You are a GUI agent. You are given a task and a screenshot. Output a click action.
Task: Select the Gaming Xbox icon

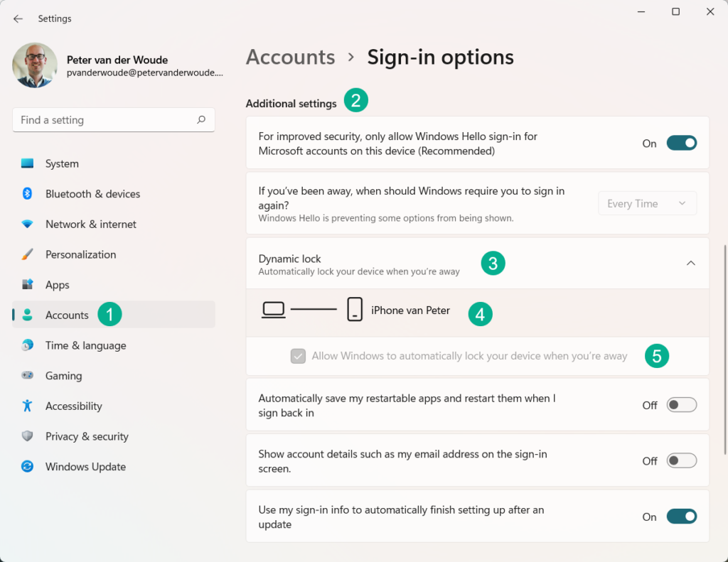26,375
